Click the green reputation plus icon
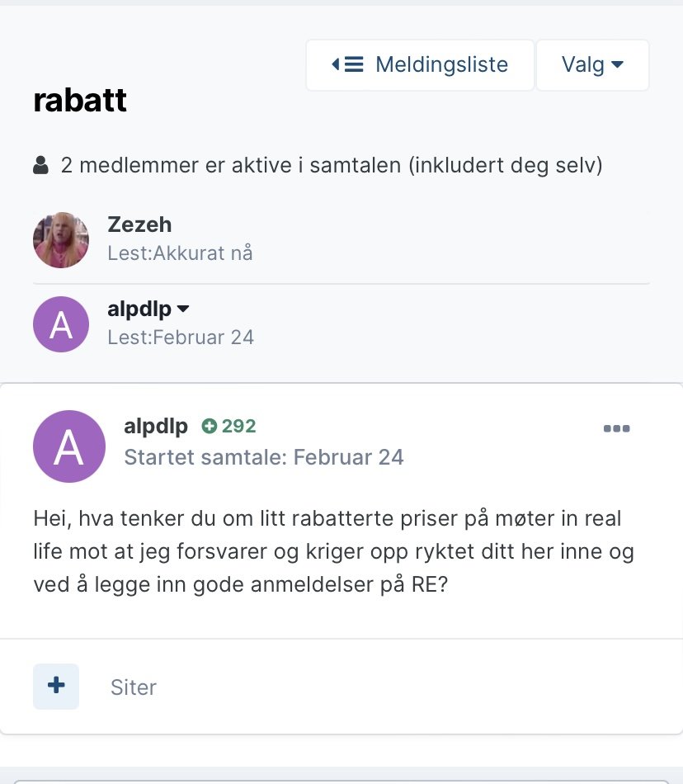 (x=210, y=426)
